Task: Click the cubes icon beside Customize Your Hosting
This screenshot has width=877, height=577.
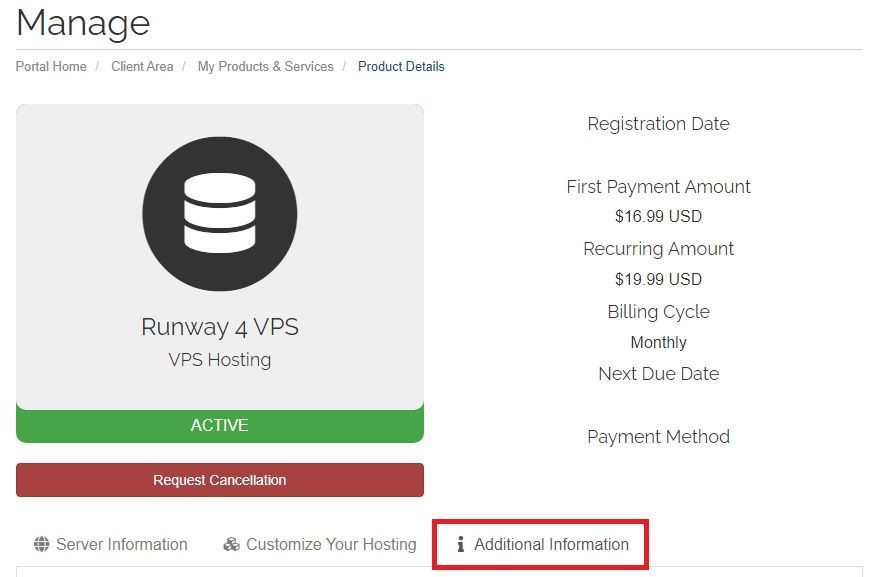Action: (x=231, y=544)
